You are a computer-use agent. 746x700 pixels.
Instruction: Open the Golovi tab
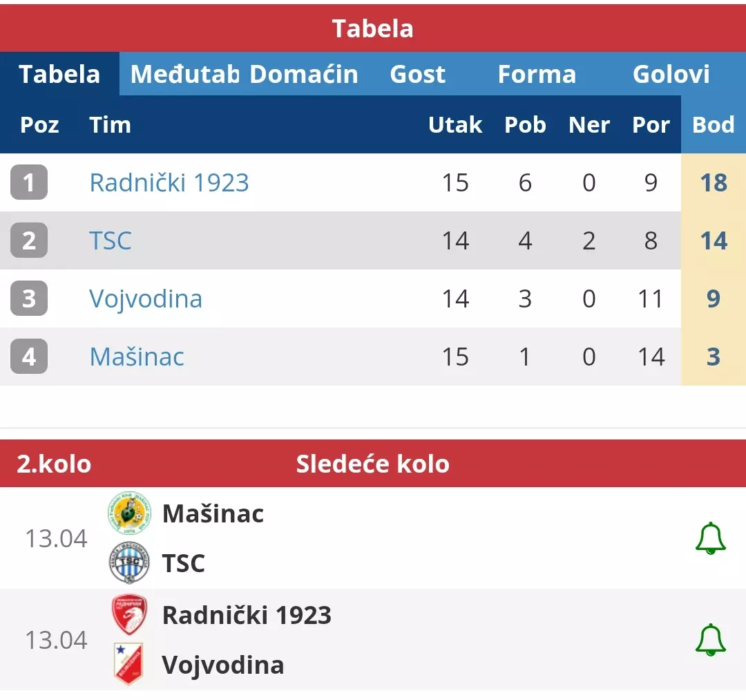671,74
